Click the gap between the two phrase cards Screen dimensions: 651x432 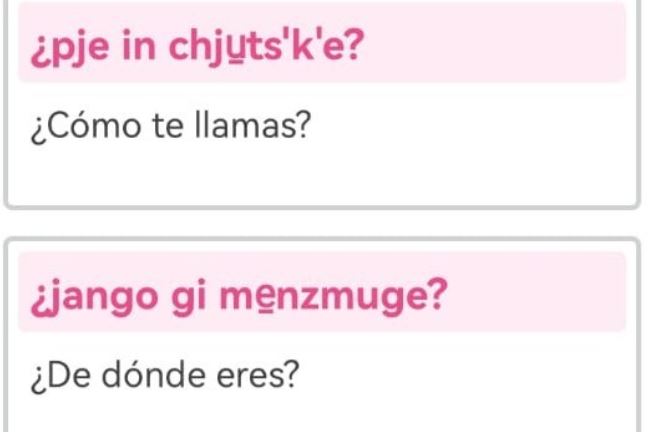(x=322, y=222)
